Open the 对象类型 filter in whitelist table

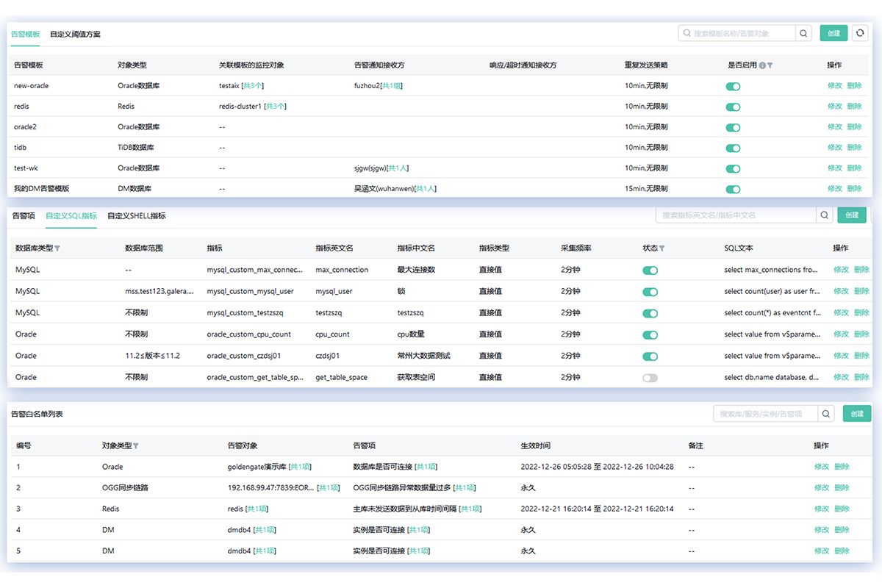[136, 446]
